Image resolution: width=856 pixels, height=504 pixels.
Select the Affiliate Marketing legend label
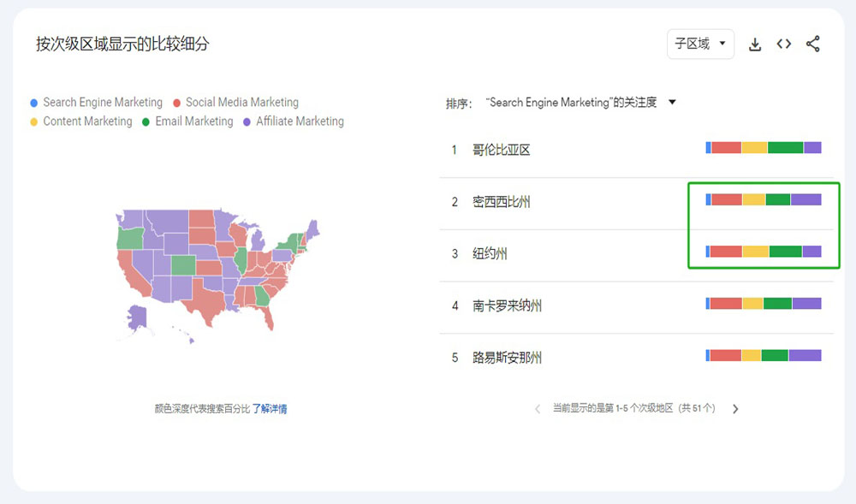click(300, 122)
